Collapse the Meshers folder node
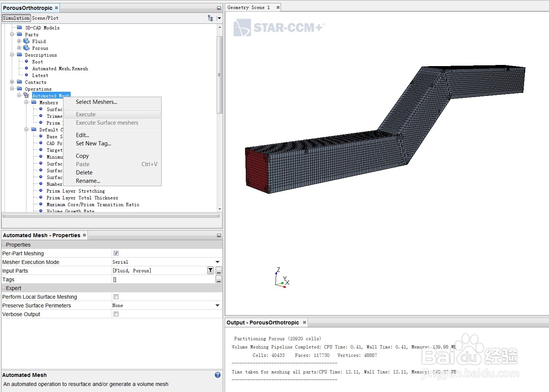Image resolution: width=549 pixels, height=392 pixels. pyautogui.click(x=26, y=102)
